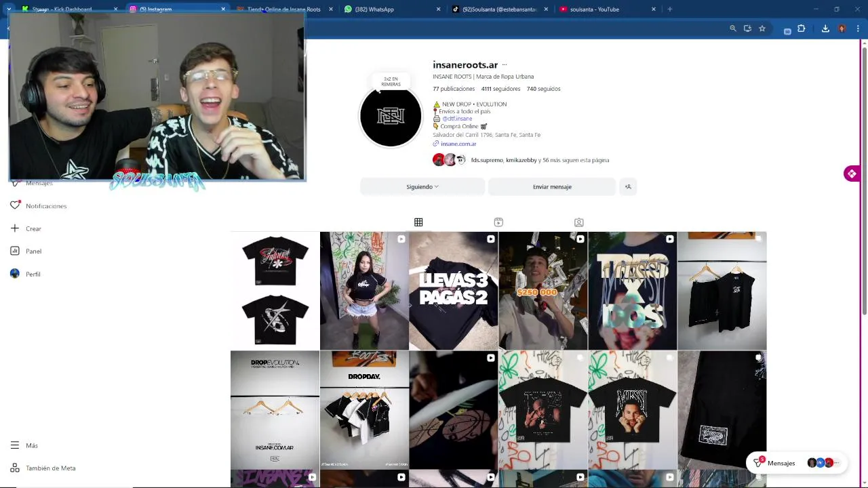This screenshot has width=868, height=488.
Task: Open the insaneroots.ar profile picture
Action: tap(391, 117)
